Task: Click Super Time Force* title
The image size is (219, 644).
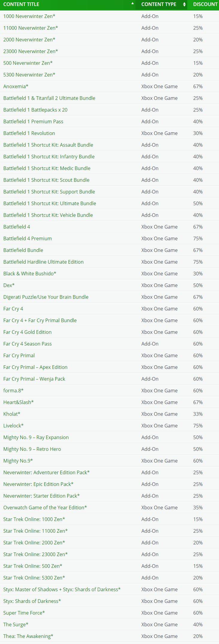Action: point(24,613)
